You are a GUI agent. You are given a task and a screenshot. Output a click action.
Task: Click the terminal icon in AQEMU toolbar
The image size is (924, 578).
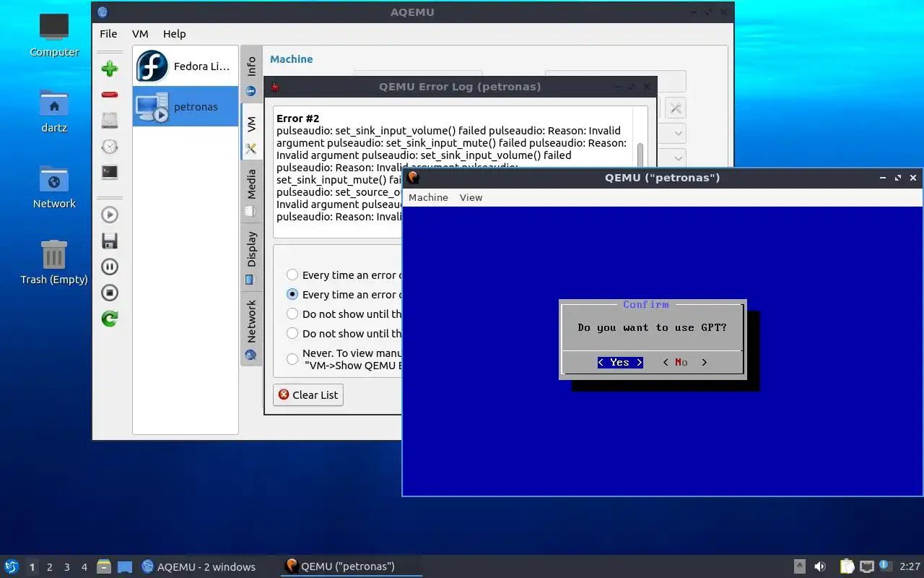pos(110,172)
